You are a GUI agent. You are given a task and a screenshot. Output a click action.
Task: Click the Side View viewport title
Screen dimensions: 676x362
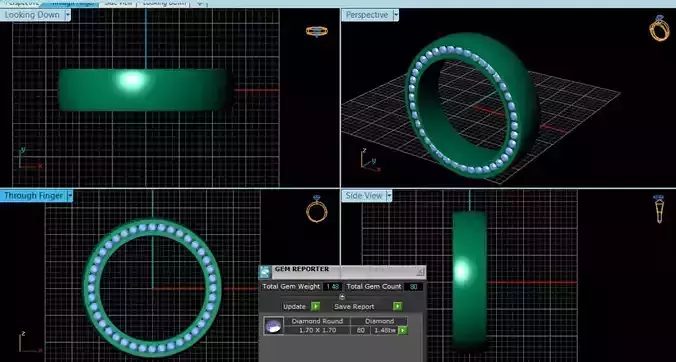click(x=364, y=196)
